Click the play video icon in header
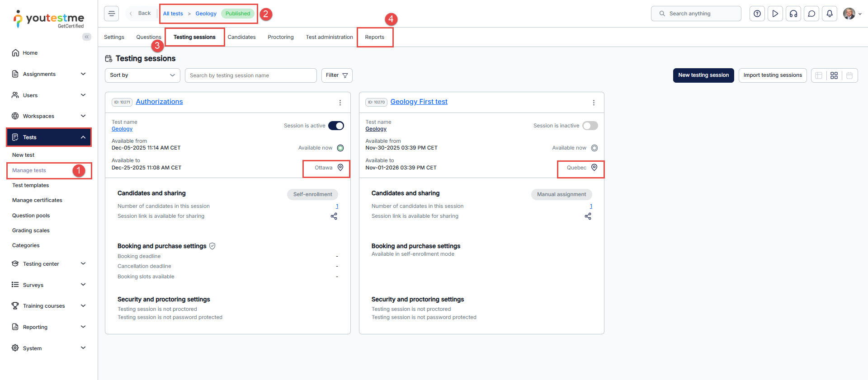The image size is (868, 380). [775, 14]
